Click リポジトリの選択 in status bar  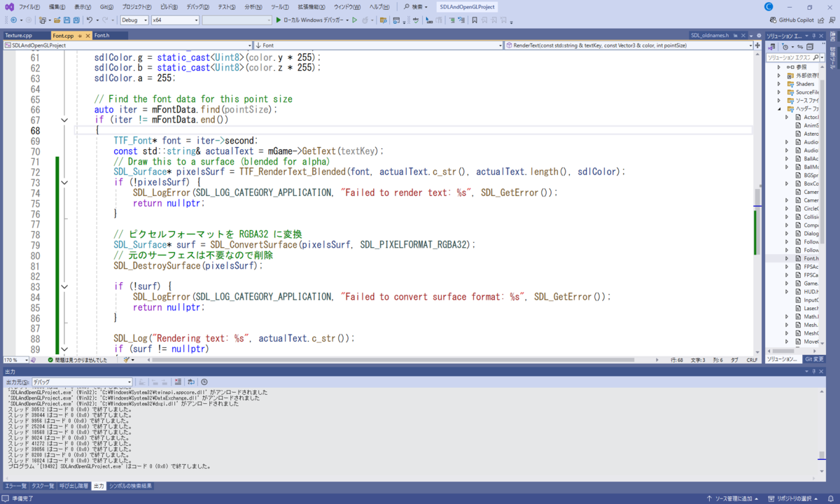pos(793,499)
